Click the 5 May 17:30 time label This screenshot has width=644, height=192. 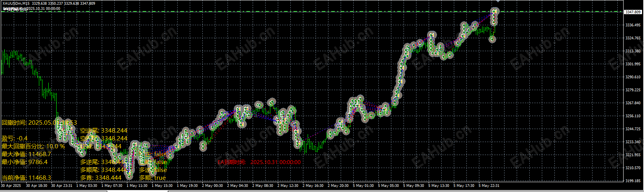click(x=464, y=186)
